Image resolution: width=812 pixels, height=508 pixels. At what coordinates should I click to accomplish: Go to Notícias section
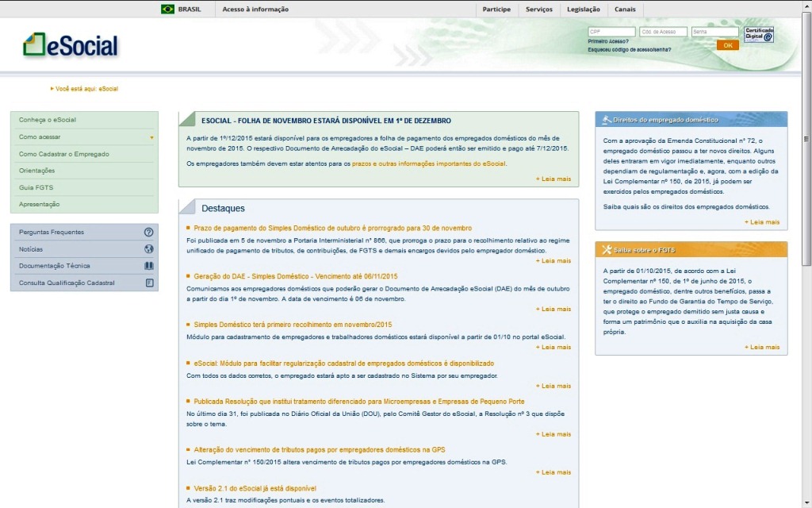84,249
